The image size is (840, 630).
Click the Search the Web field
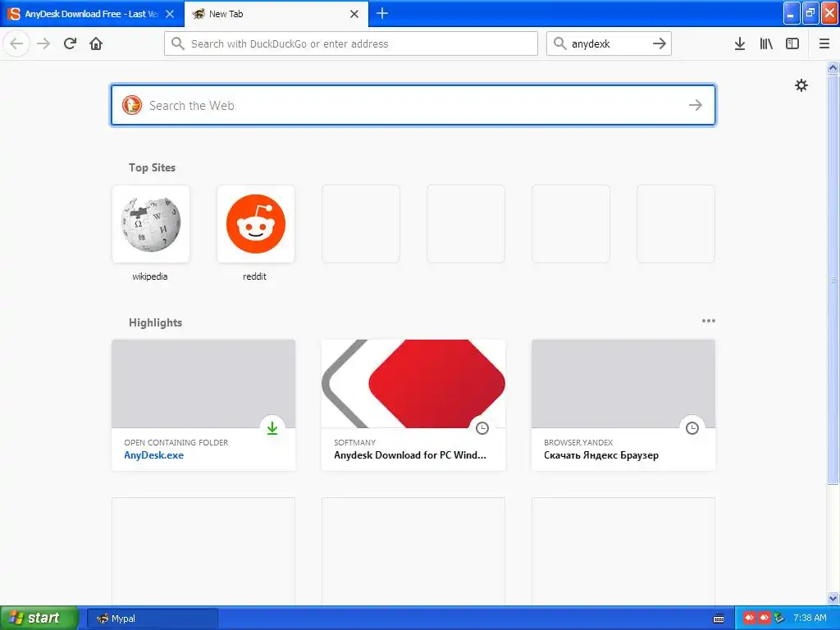(413, 105)
